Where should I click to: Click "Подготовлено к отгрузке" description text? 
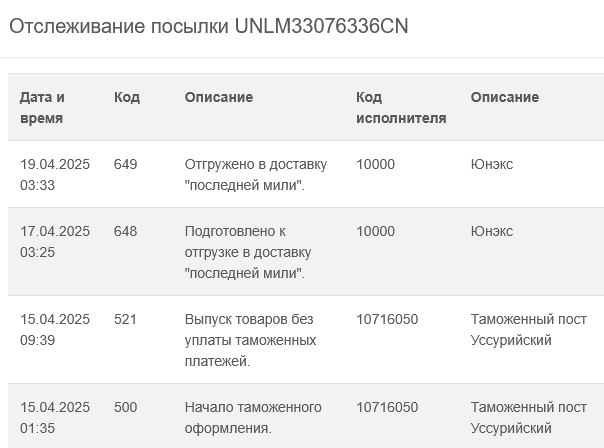click(x=248, y=251)
